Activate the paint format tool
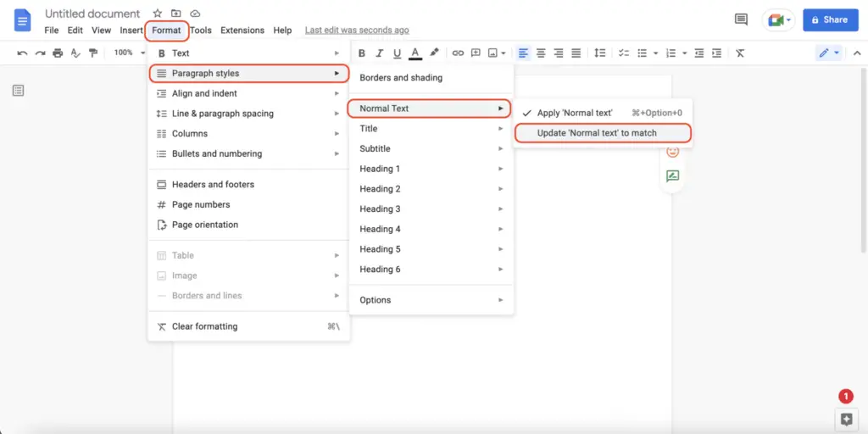Image resolution: width=868 pixels, height=434 pixels. click(x=93, y=53)
